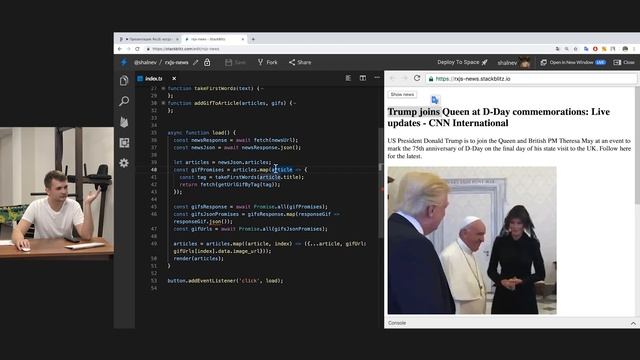
Task: Open preview in new window
Action: pos(573,62)
